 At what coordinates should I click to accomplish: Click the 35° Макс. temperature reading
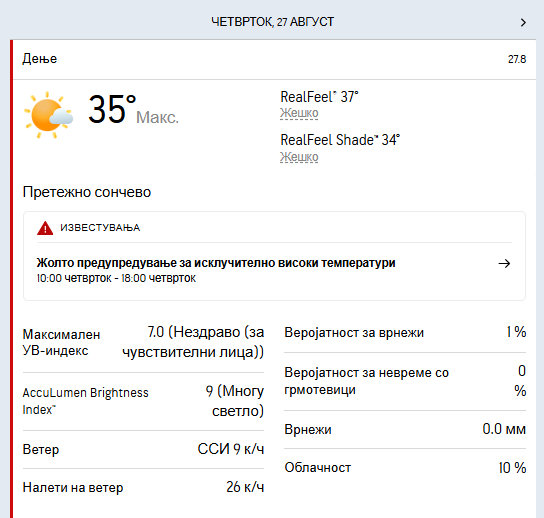tap(133, 110)
